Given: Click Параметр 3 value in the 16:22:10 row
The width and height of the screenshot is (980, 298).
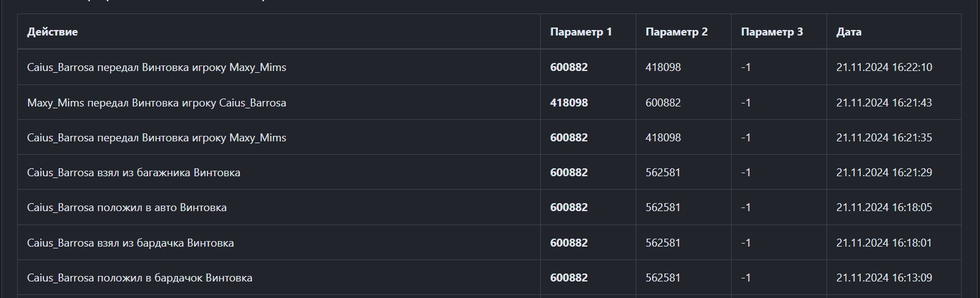Looking at the screenshot, I should click(x=746, y=67).
